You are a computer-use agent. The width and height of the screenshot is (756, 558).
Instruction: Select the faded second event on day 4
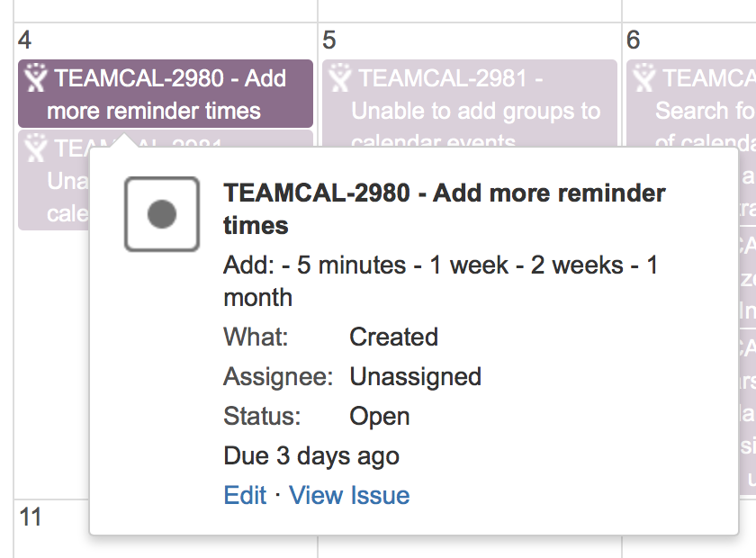click(x=54, y=180)
